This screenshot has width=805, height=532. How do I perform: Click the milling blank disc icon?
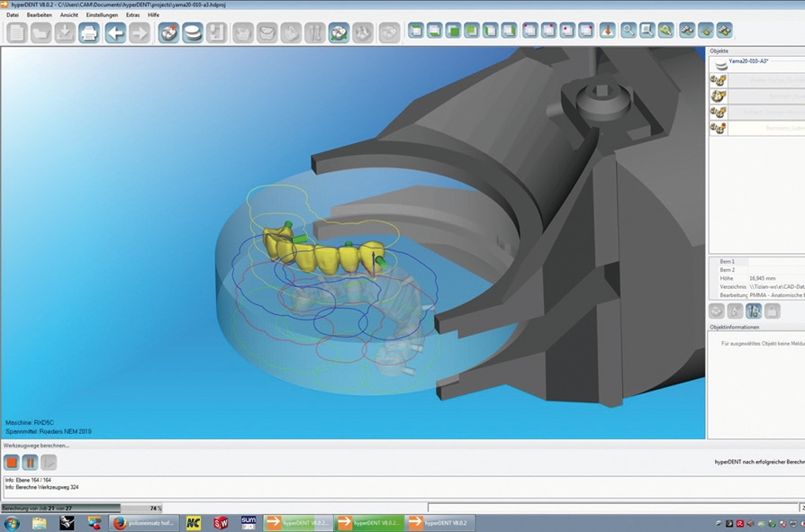click(x=193, y=33)
